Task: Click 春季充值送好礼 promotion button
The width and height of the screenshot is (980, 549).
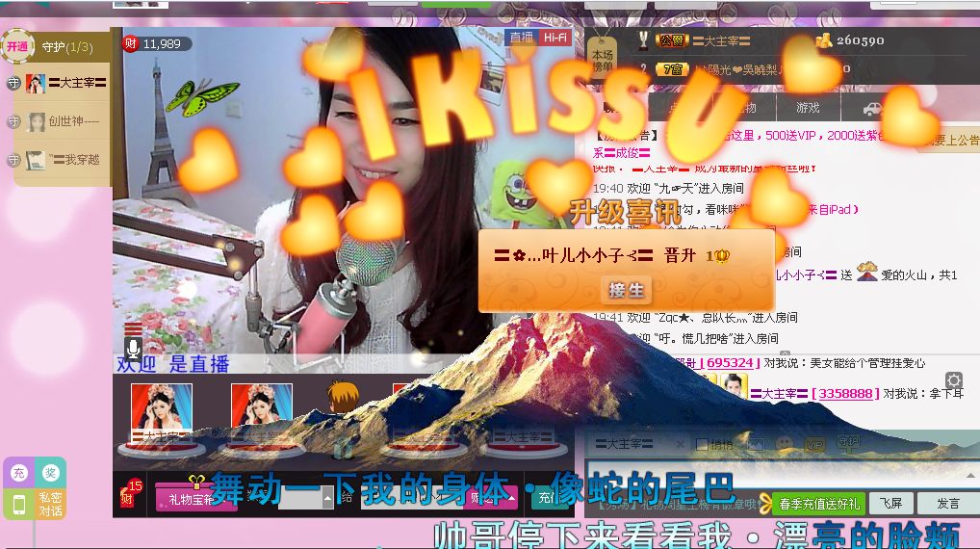Action: tap(818, 503)
